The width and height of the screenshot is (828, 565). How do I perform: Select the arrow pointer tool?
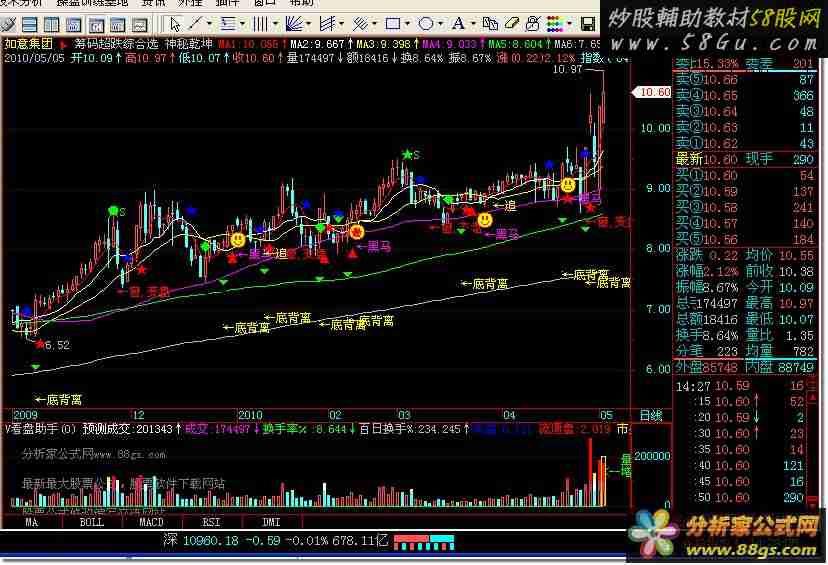(x=174, y=24)
